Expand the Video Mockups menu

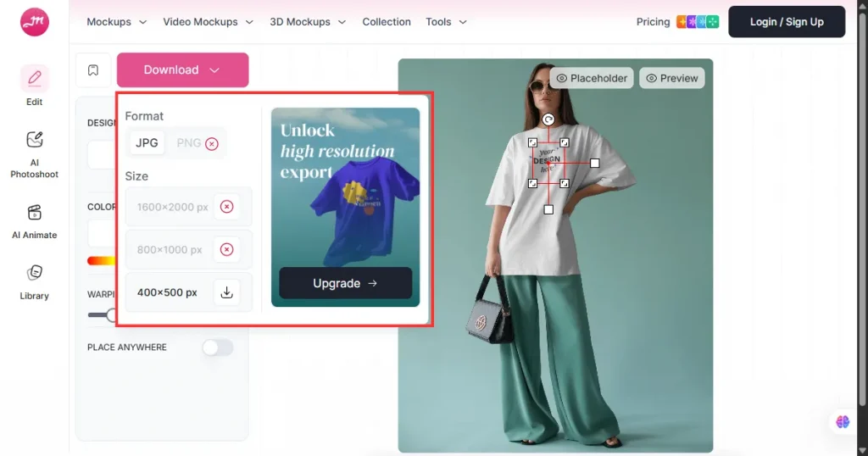209,22
